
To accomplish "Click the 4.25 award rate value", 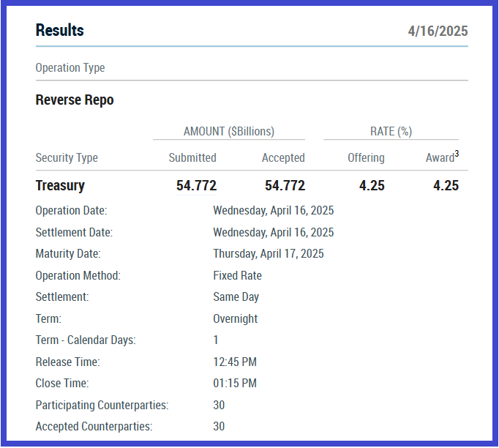I will click(x=446, y=186).
